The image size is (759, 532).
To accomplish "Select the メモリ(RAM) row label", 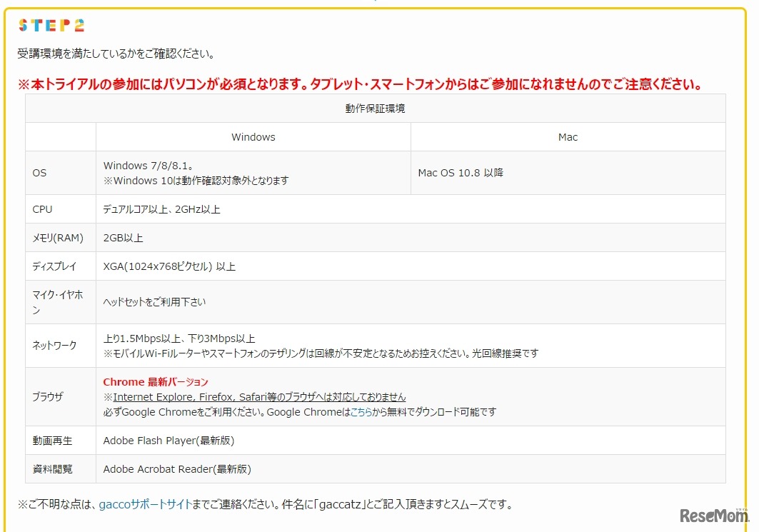I will (x=58, y=238).
